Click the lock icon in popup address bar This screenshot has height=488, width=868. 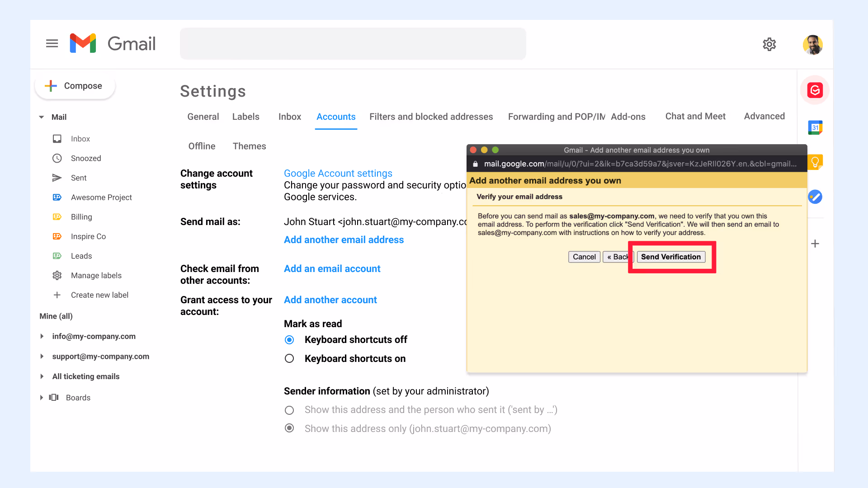475,164
